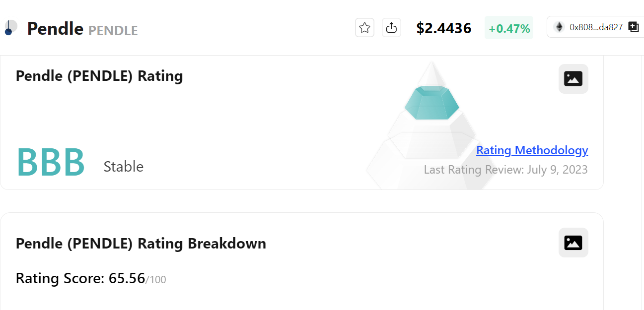644x310 pixels.
Task: Click the $2.4436 price value
Action: (443, 28)
